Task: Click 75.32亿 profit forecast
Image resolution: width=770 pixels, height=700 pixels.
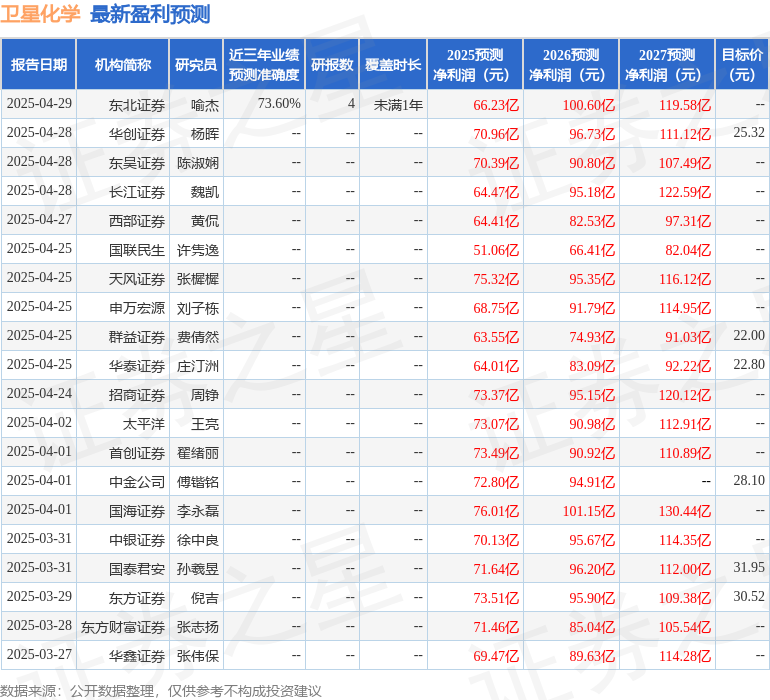Action: click(x=496, y=279)
